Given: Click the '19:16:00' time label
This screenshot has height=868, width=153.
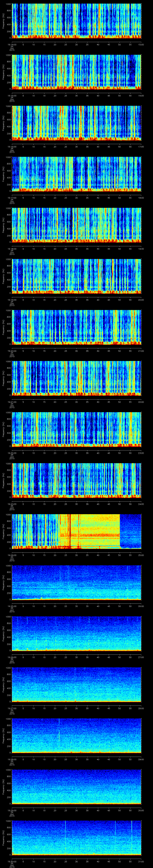Looking at the screenshot, I should click(12, 147).
